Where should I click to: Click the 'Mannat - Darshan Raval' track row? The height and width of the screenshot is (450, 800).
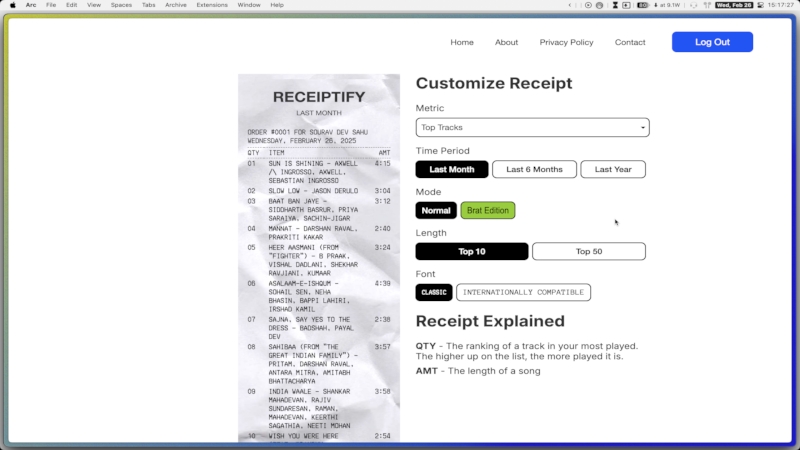319,233
